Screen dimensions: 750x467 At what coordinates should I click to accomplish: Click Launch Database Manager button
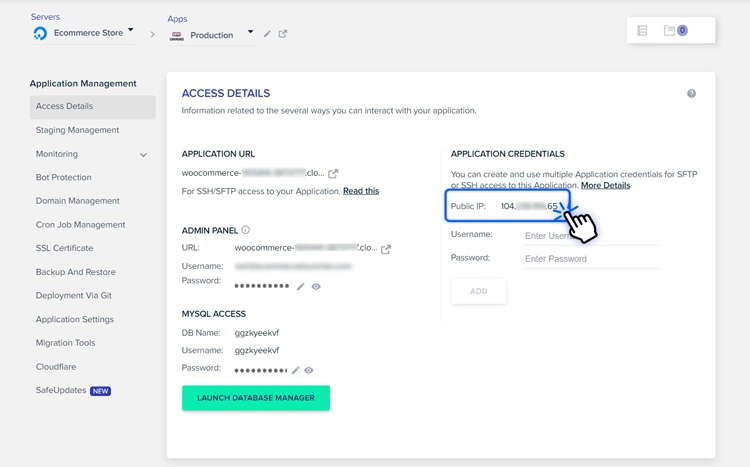tap(255, 398)
